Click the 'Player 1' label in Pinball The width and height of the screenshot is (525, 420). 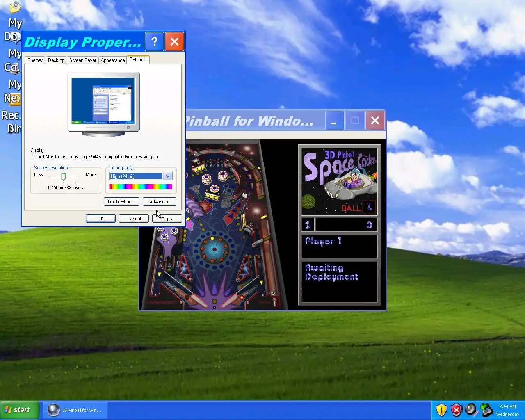pyautogui.click(x=323, y=242)
